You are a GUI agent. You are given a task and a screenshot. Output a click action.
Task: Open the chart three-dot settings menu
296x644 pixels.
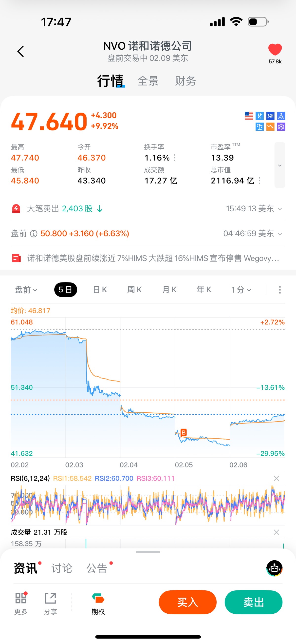tap(280, 290)
